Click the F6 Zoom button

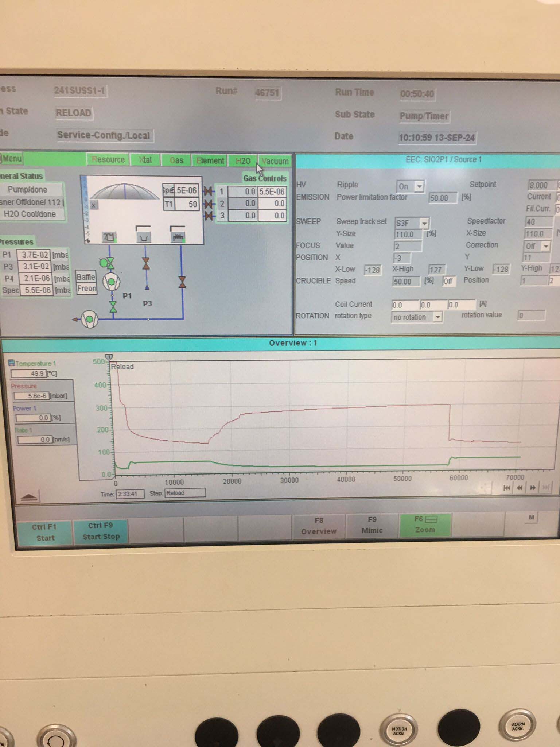(x=425, y=525)
